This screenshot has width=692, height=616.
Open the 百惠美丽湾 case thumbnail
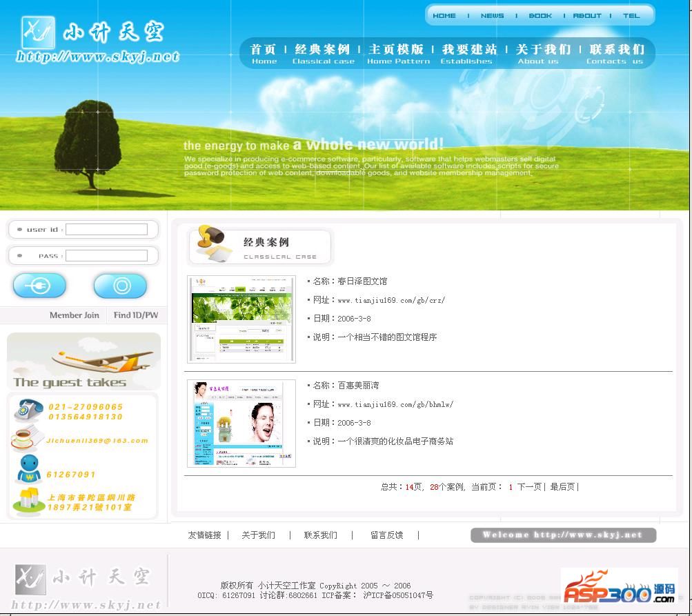(x=241, y=424)
